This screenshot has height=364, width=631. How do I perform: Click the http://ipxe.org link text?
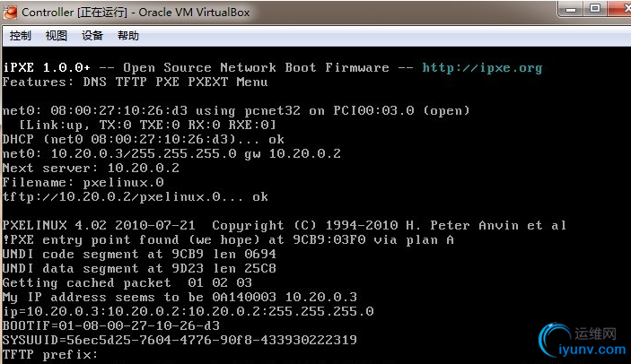click(x=482, y=67)
